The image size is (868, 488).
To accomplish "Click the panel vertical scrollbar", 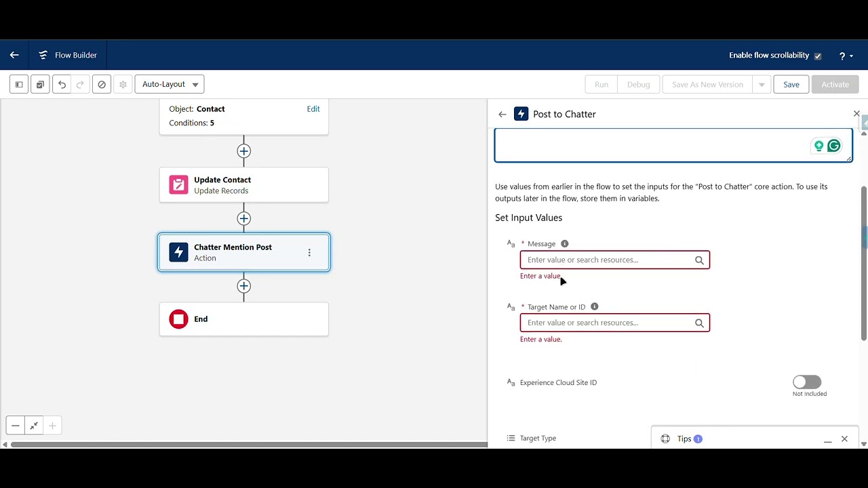I will point(863,263).
